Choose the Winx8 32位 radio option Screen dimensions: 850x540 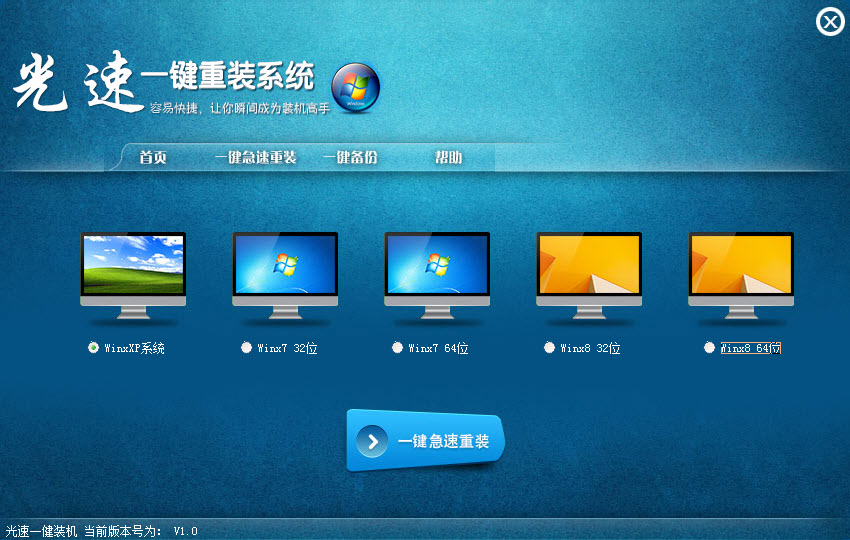coord(549,347)
